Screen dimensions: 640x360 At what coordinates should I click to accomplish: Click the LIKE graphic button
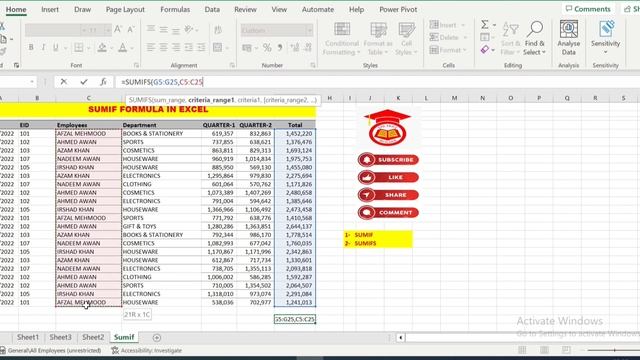click(x=388, y=177)
